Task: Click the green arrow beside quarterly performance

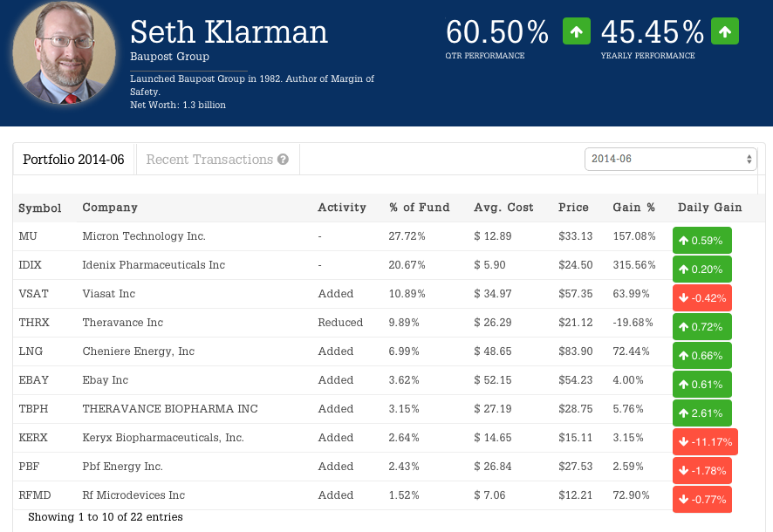Action: (x=576, y=31)
